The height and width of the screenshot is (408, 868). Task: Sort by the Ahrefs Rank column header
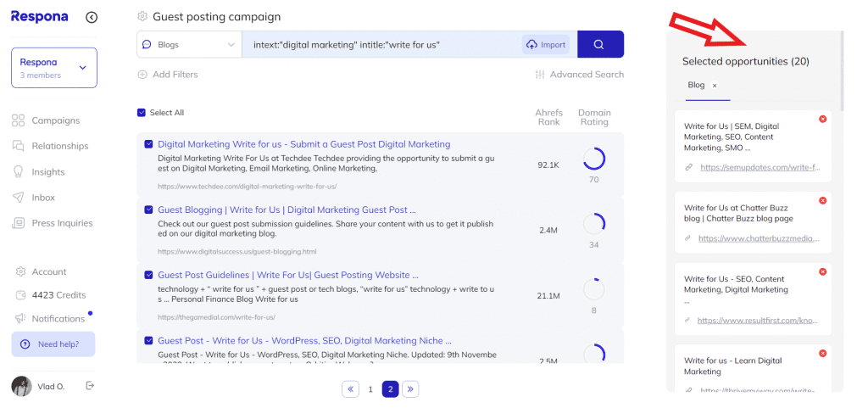(548, 117)
